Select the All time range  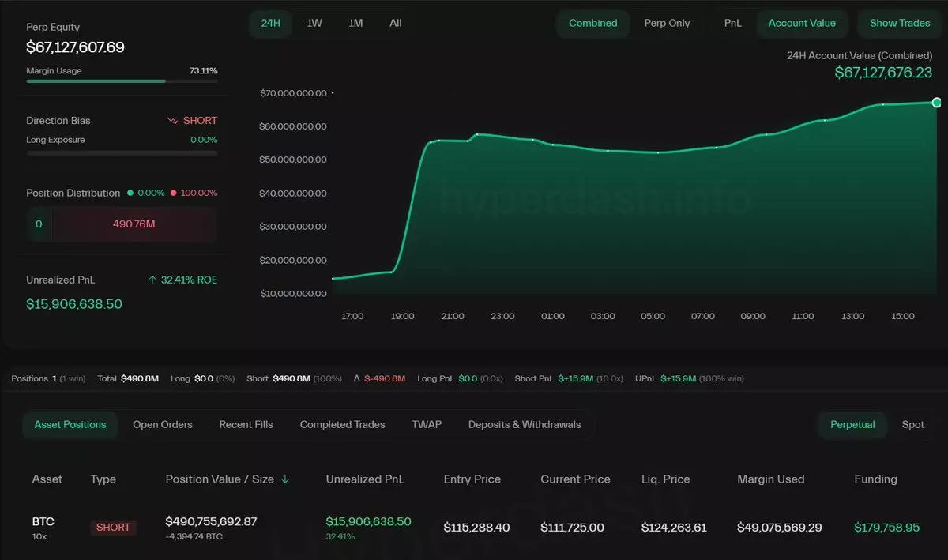coord(396,24)
